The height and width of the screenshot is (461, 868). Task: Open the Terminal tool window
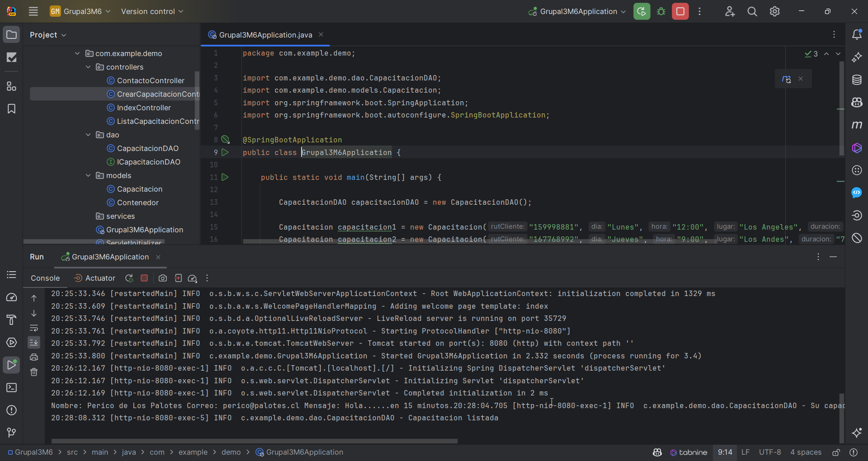pyautogui.click(x=11, y=388)
